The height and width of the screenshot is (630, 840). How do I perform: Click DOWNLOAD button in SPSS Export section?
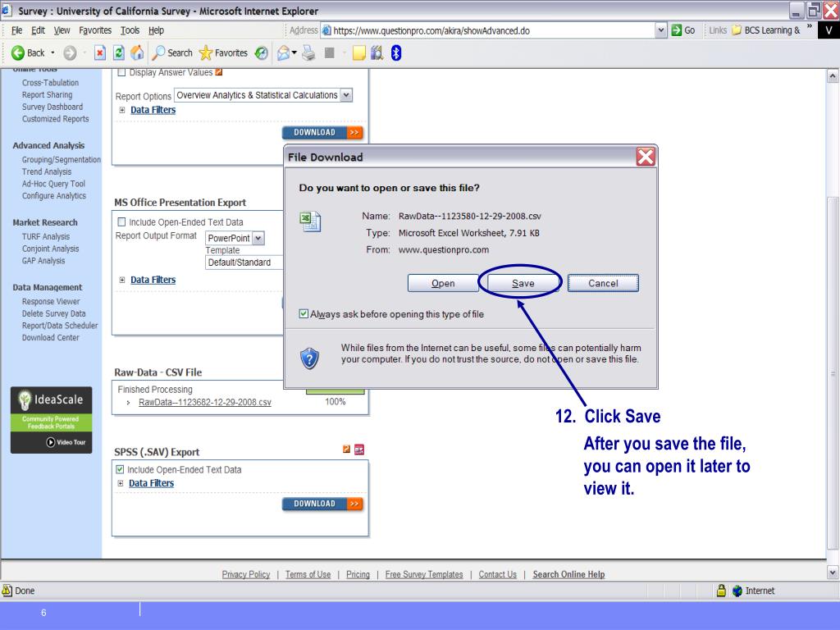pos(322,504)
